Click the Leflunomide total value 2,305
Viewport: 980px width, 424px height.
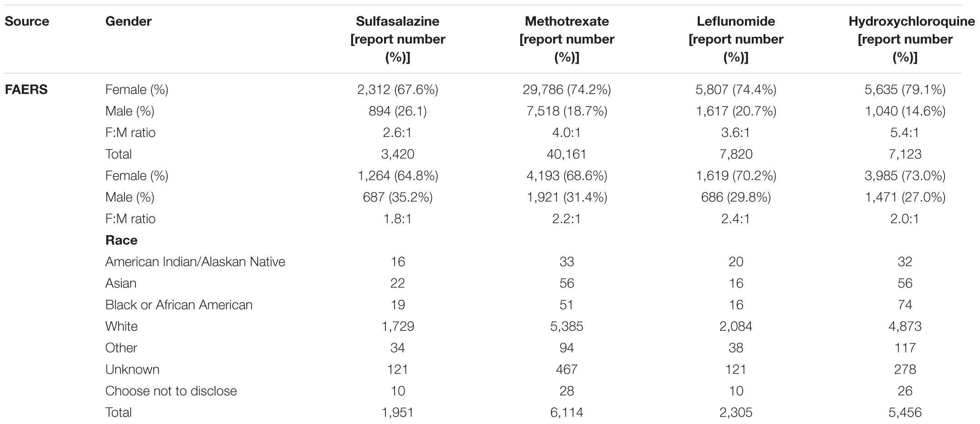point(735,412)
